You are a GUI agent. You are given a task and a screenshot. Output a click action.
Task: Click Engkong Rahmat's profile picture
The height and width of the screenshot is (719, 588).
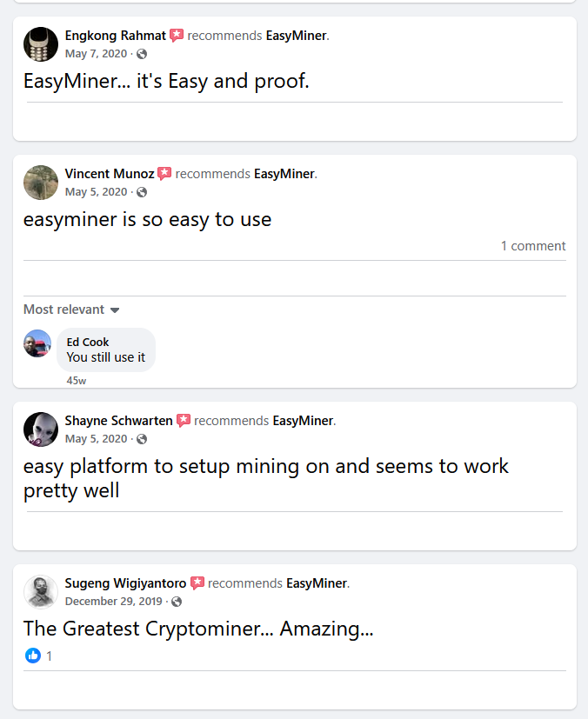click(x=40, y=44)
